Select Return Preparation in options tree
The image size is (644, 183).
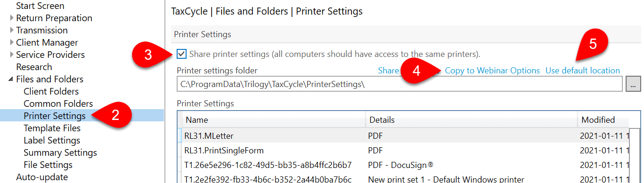click(x=54, y=18)
